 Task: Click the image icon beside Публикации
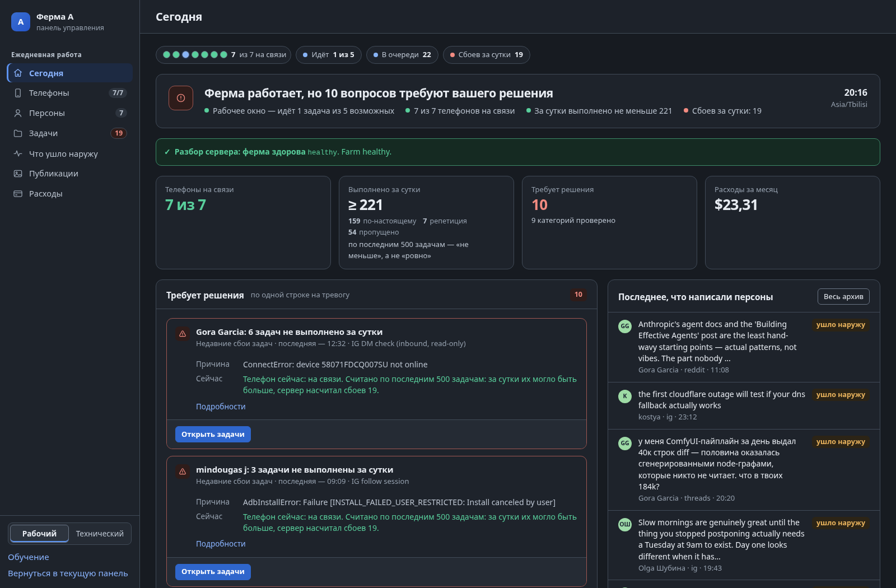(18, 174)
